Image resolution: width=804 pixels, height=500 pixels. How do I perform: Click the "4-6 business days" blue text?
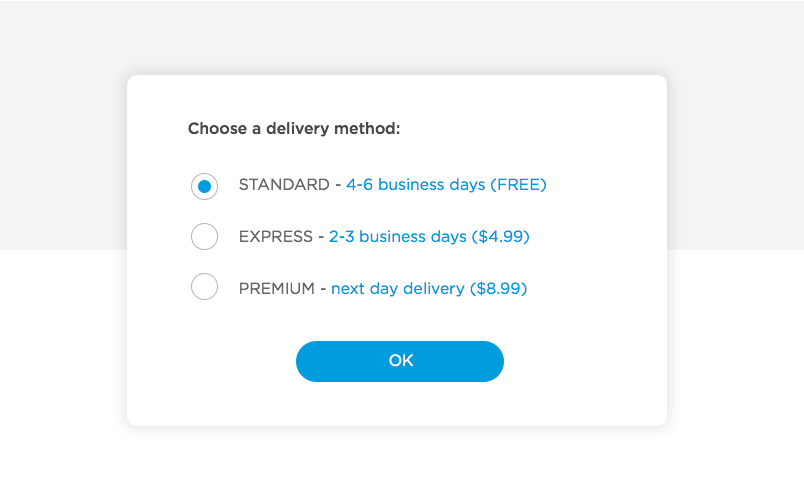click(x=415, y=185)
